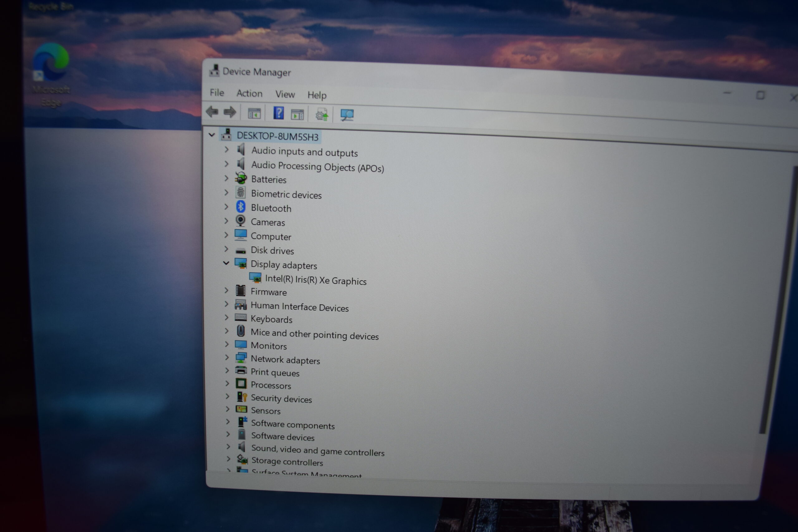Open the Action menu
This screenshot has height=532, width=798.
[x=249, y=93]
